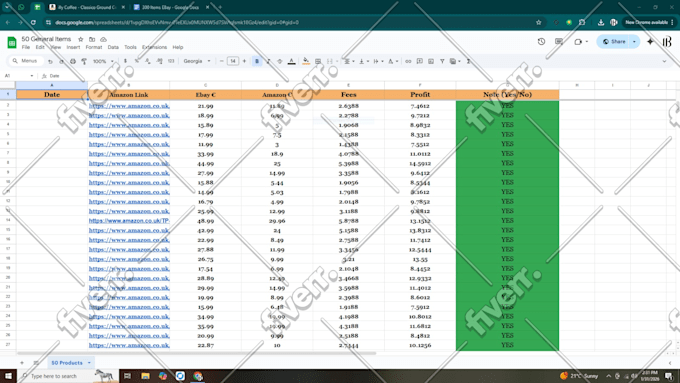This screenshot has width=680, height=383.
Task: Open text wrapping dropdown
Action: [378, 61]
